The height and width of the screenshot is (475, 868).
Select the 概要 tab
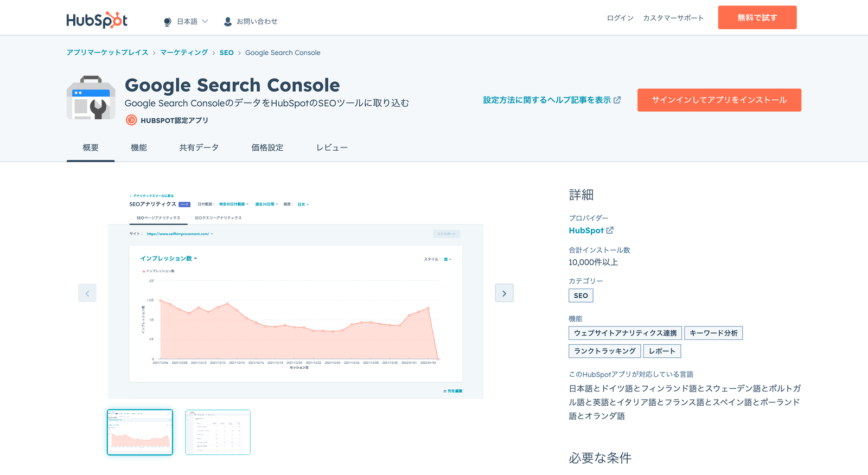91,147
